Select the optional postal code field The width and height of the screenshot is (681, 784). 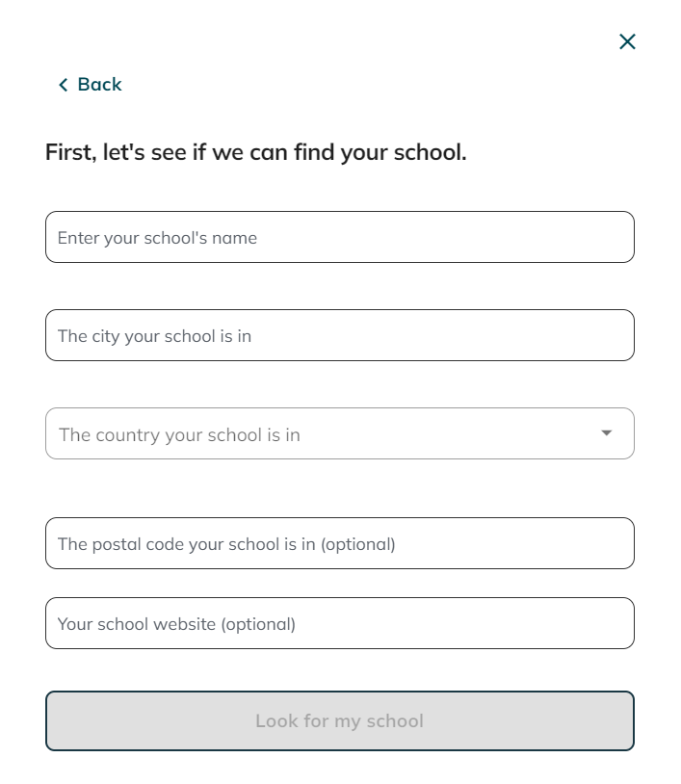pyautogui.click(x=339, y=543)
